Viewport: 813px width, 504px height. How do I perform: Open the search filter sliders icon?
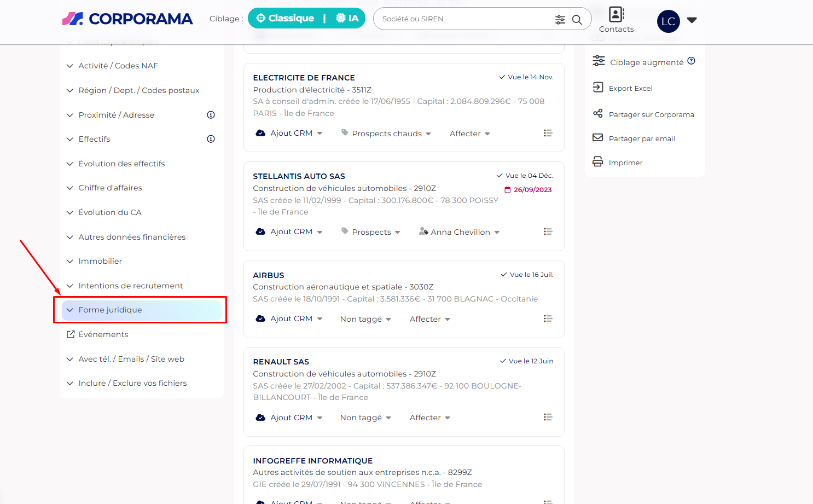click(560, 20)
